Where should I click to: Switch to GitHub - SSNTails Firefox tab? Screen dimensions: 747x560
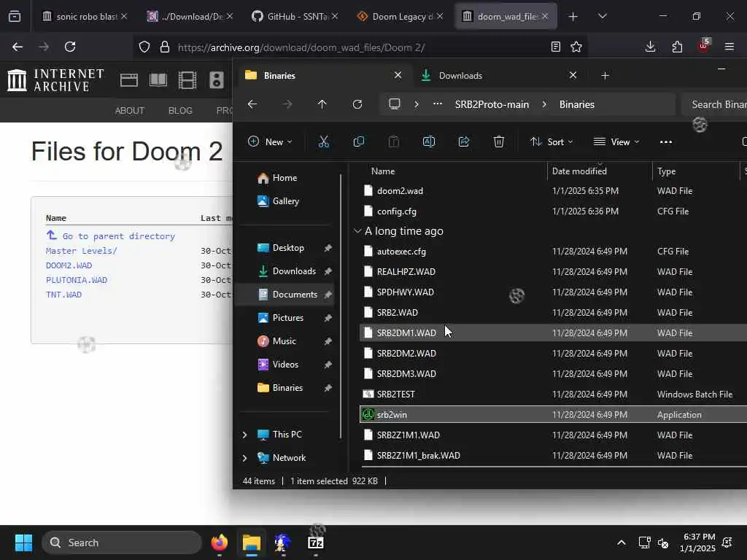[x=295, y=16]
